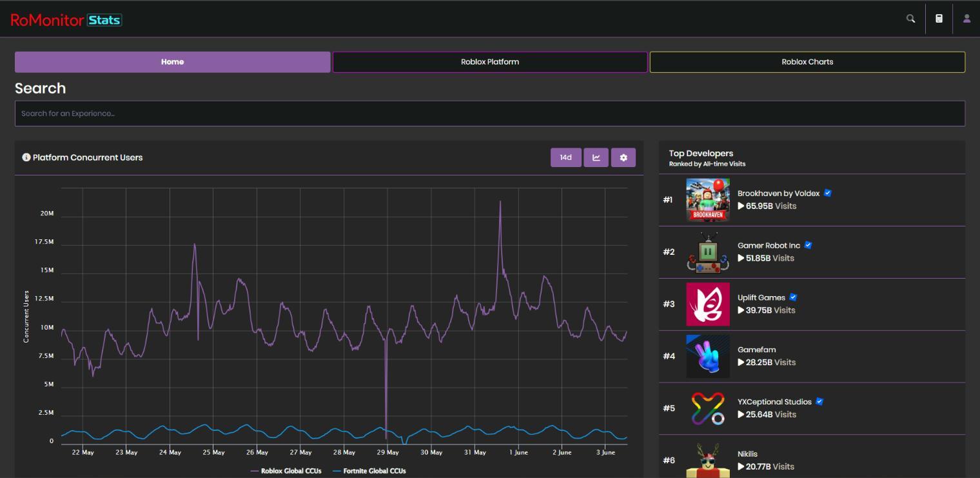Open the 14d time range selector
Image resolution: width=980 pixels, height=478 pixels.
coord(565,157)
